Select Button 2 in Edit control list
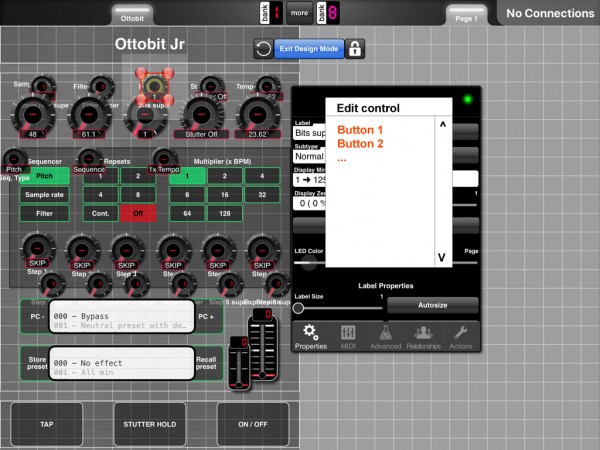The image size is (600, 450). [360, 144]
